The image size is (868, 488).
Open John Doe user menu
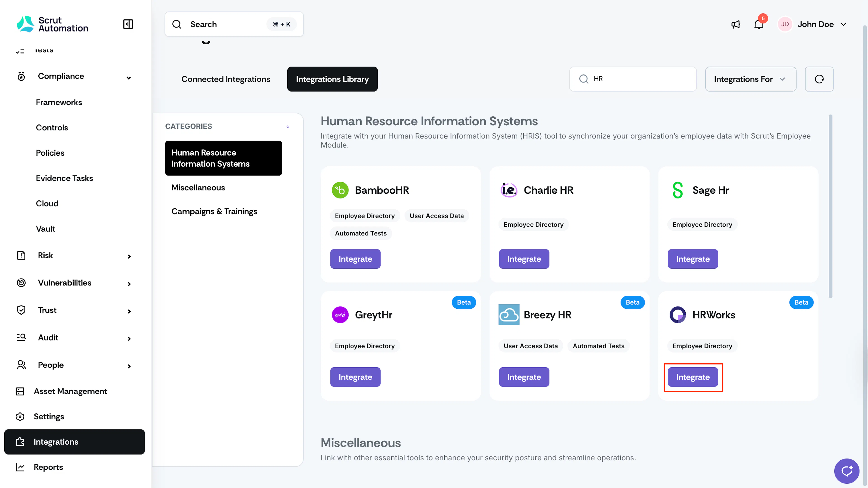(x=812, y=24)
